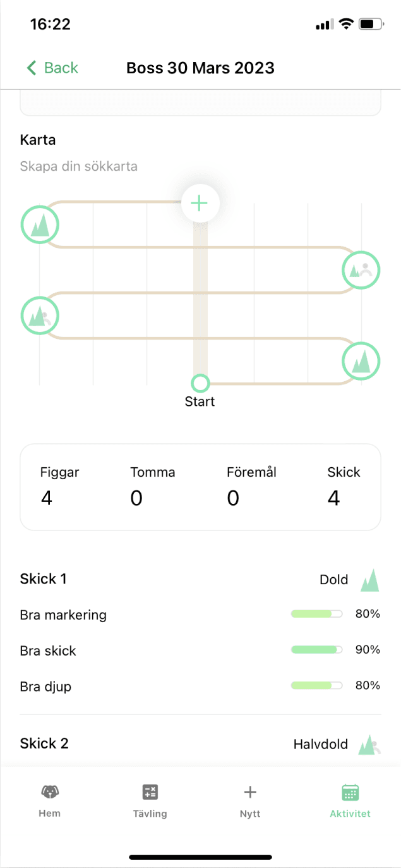The image size is (401, 868).
Task: Adjust the Bra djup progress bar
Action: 316,685
